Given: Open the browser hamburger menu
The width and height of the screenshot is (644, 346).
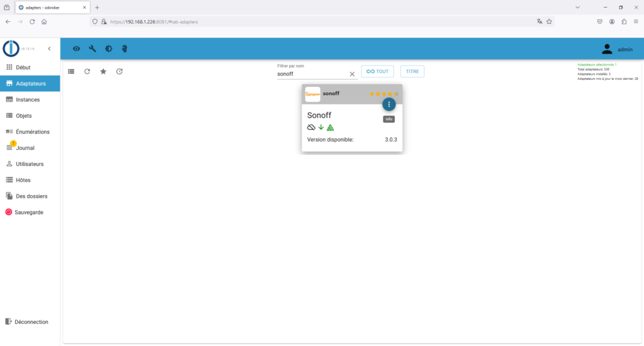Looking at the screenshot, I should 636,22.
